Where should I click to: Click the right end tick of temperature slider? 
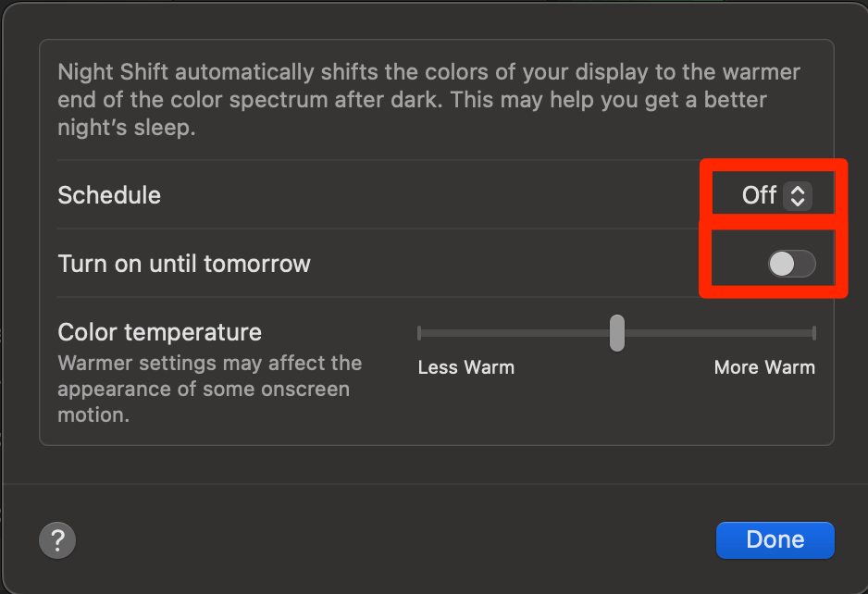[x=813, y=333]
